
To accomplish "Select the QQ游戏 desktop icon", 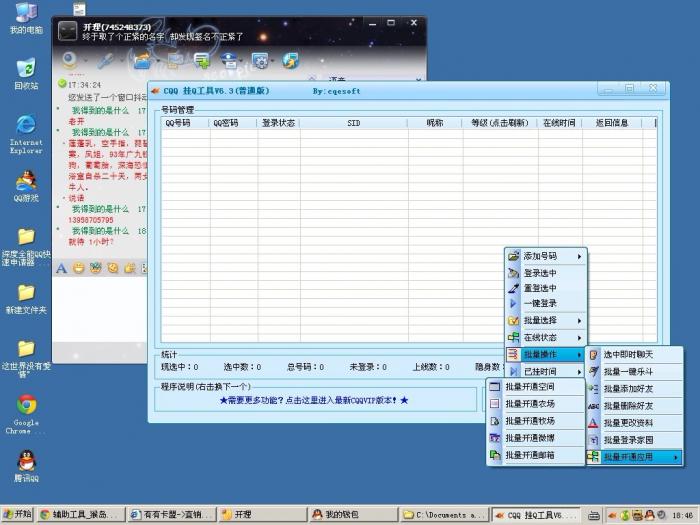I will 26,186.
